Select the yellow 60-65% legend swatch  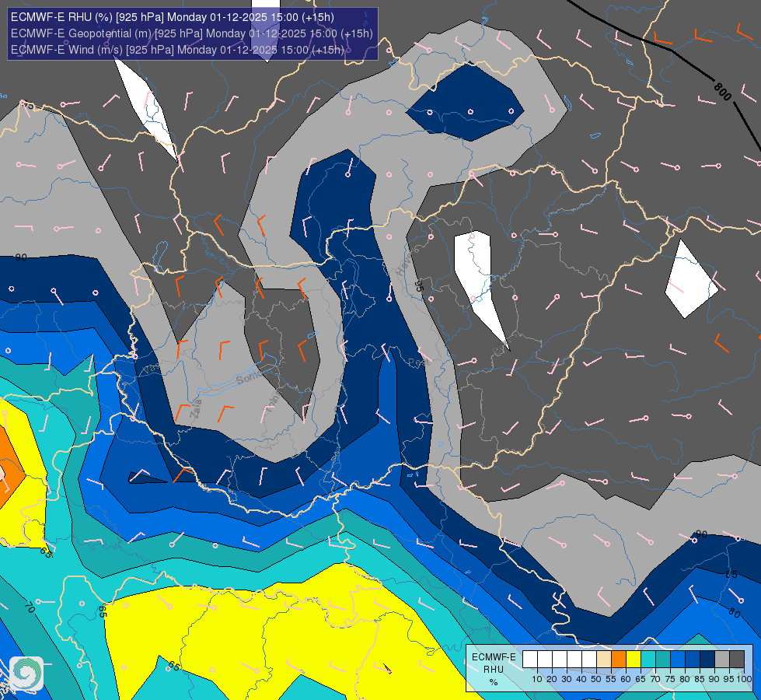(x=634, y=660)
